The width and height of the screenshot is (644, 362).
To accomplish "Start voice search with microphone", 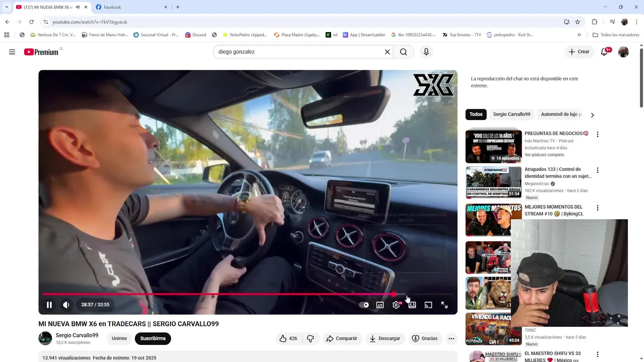I will tap(426, 52).
